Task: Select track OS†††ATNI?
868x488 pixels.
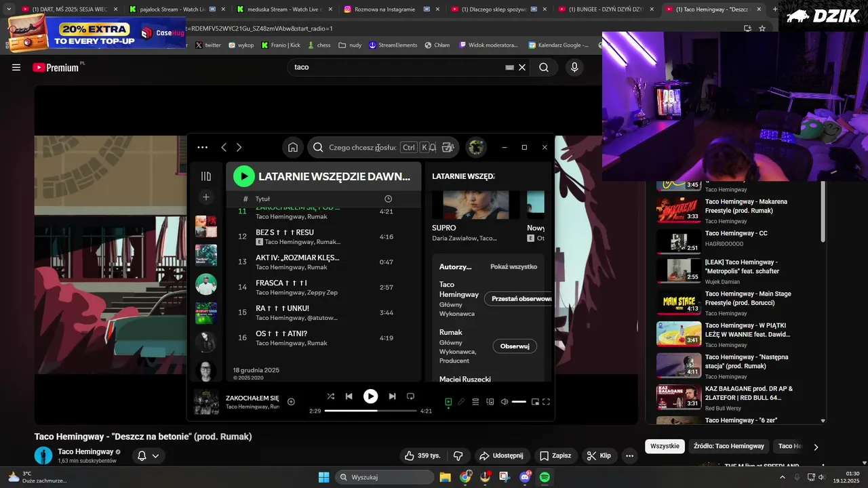Action: (x=323, y=338)
